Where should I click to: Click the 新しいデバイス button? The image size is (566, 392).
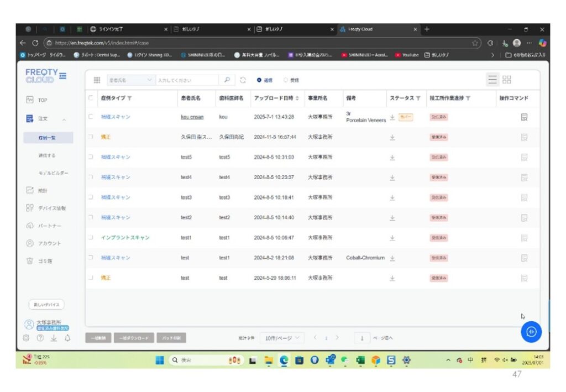[46, 304]
